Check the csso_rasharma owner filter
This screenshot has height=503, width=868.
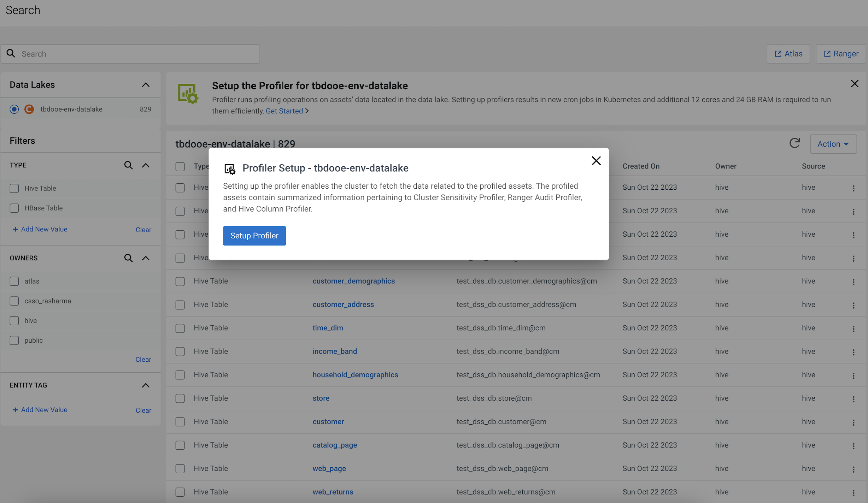point(14,301)
